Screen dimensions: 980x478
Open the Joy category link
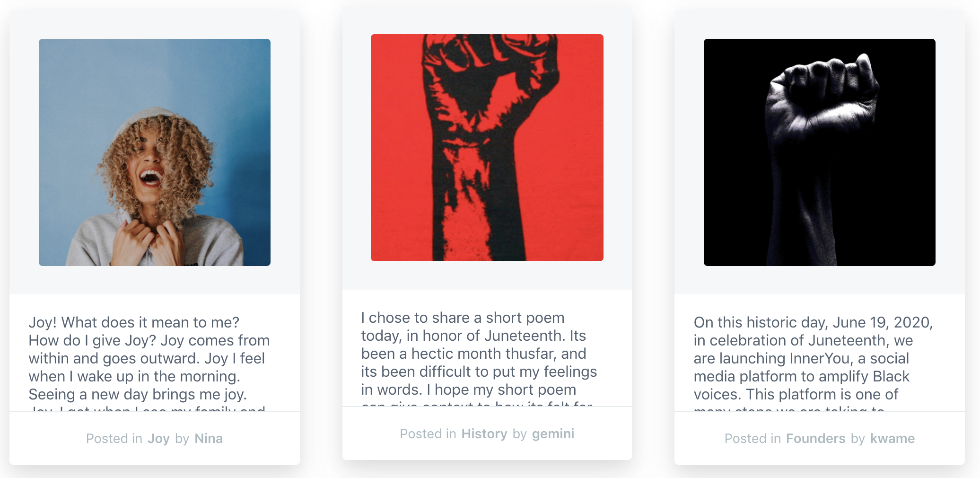[x=158, y=439]
